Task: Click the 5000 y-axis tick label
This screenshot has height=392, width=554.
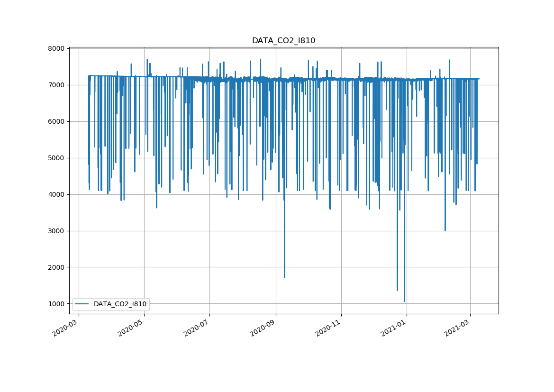Action: (x=56, y=158)
